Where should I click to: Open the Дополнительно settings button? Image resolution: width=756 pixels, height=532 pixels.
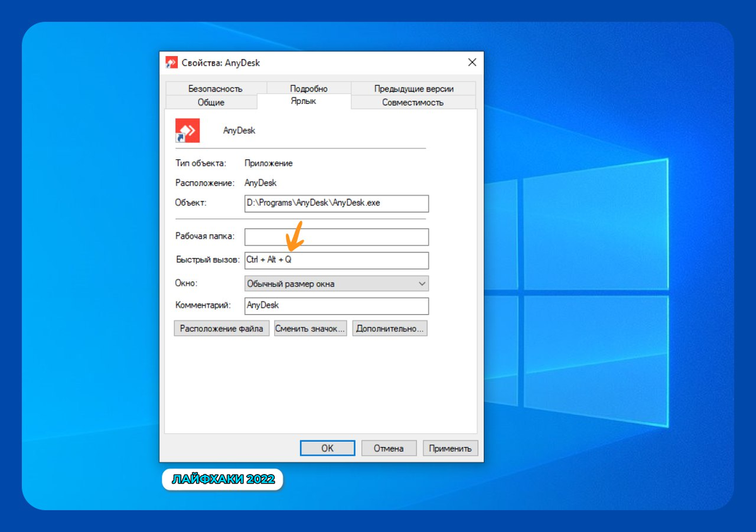[390, 328]
